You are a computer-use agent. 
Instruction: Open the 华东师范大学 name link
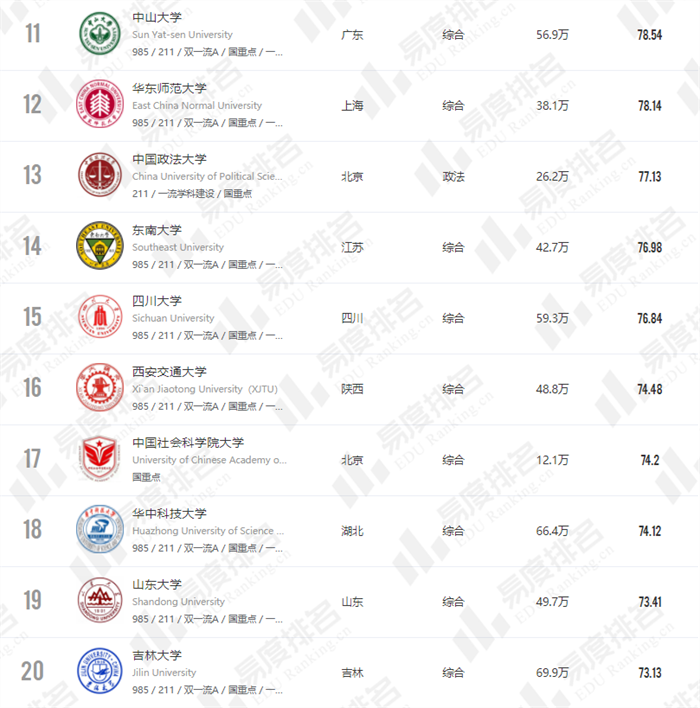click(x=169, y=89)
